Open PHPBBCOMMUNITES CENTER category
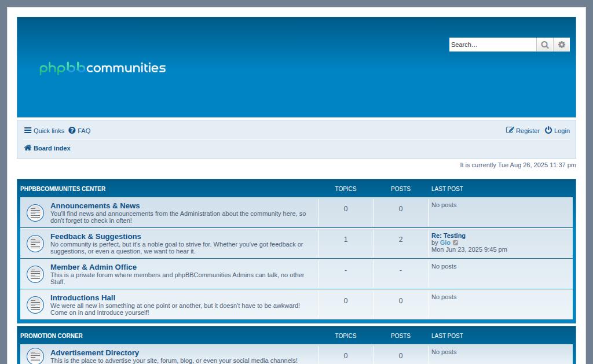This screenshot has width=593, height=364. (63, 189)
